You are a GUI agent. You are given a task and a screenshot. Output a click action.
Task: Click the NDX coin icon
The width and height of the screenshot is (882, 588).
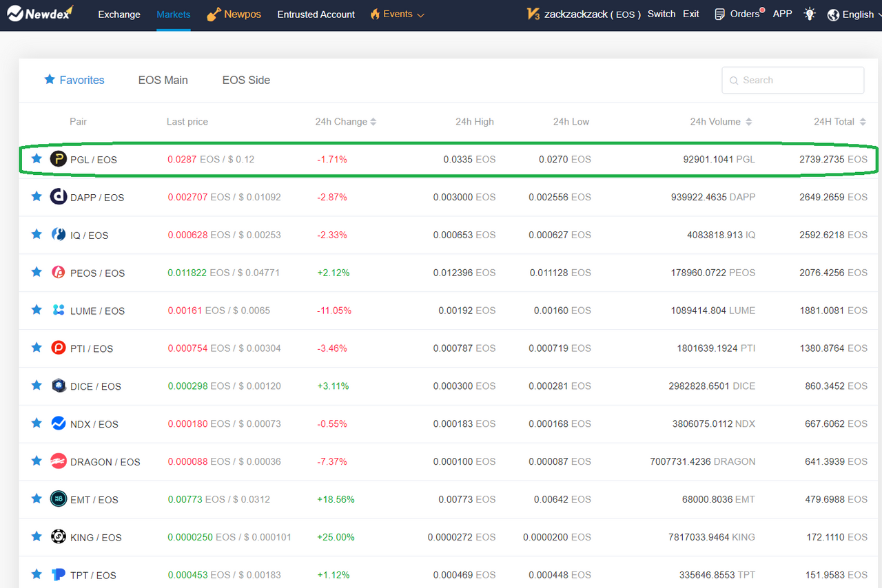pyautogui.click(x=59, y=423)
